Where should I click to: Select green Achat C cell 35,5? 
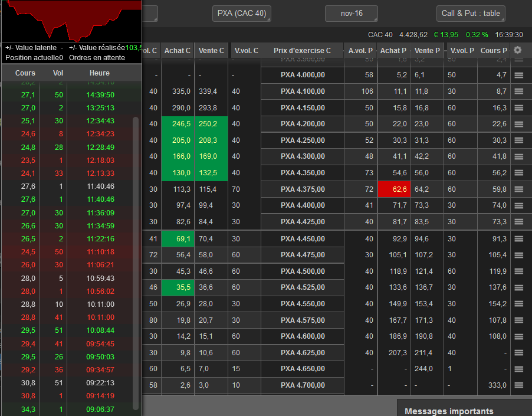[178, 287]
